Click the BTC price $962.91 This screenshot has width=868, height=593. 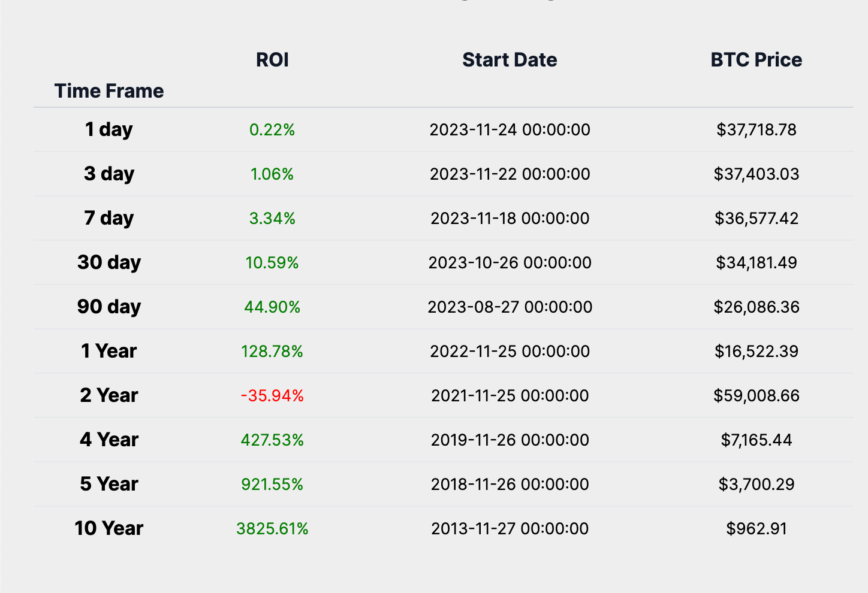(756, 528)
